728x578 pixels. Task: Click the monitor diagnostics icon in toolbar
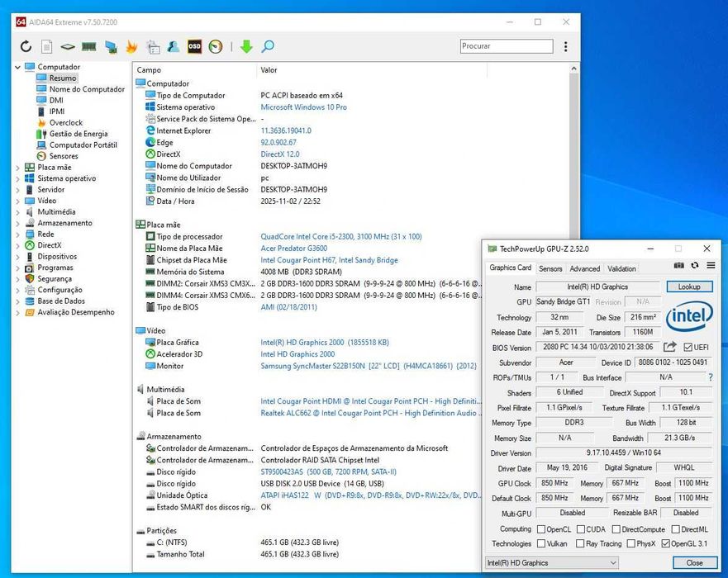coord(111,46)
